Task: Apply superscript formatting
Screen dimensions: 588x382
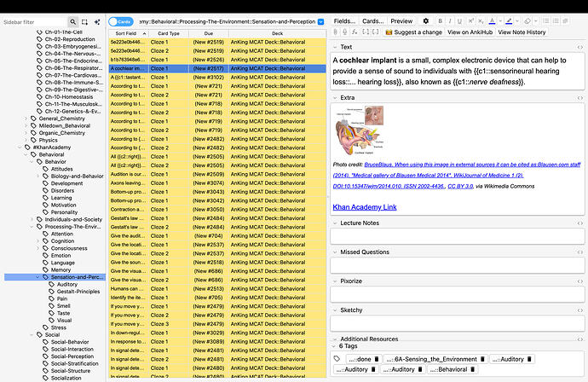Action: point(471,21)
